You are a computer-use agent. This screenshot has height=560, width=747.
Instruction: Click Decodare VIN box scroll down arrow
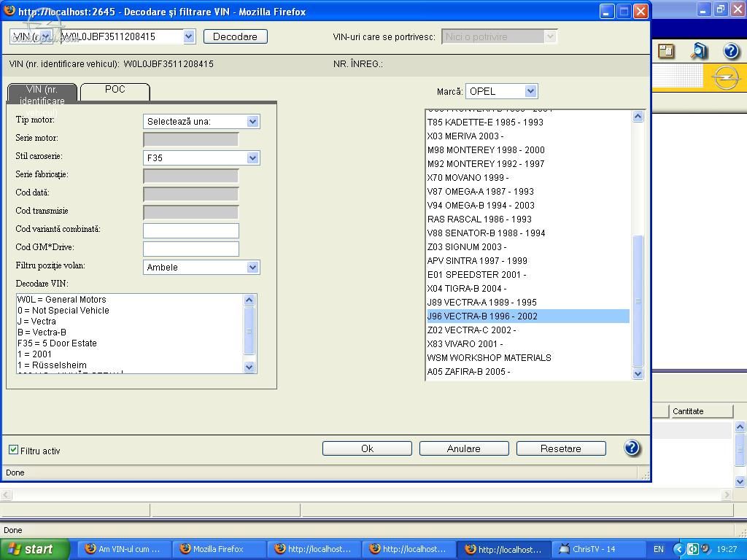click(249, 367)
